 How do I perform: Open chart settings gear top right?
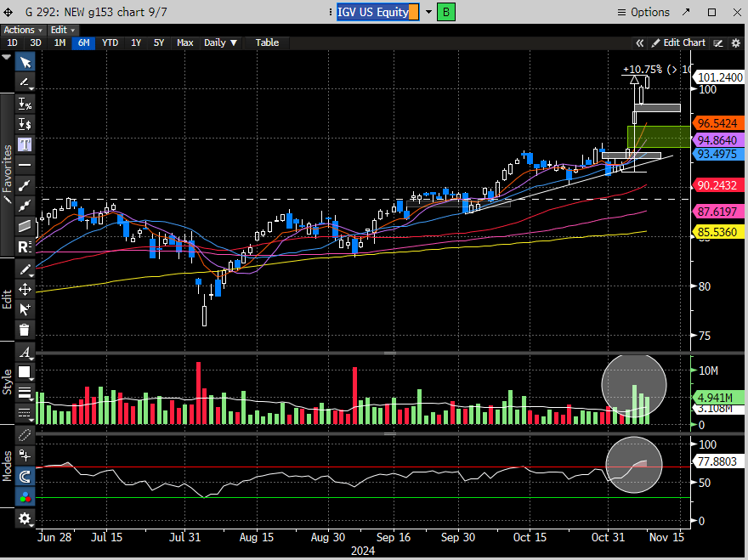pos(735,43)
